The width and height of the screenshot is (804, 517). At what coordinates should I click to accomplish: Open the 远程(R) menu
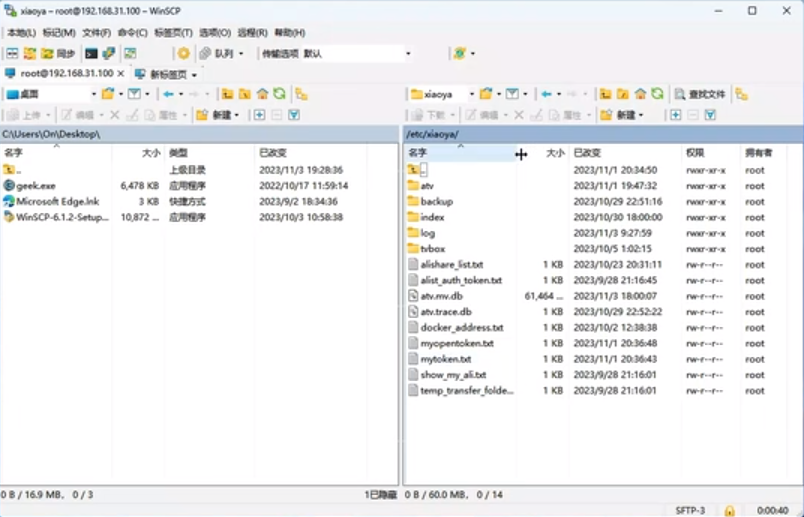pyautogui.click(x=252, y=33)
